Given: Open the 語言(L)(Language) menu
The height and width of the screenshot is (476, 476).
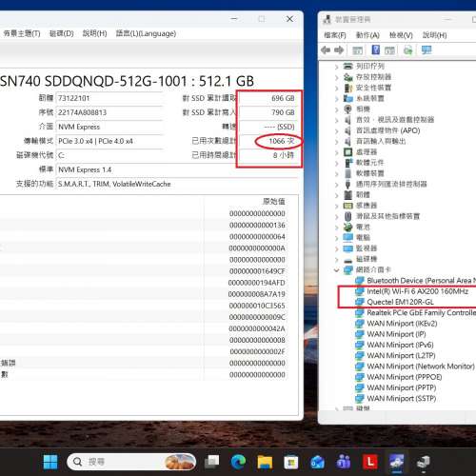Looking at the screenshot, I should [x=146, y=33].
